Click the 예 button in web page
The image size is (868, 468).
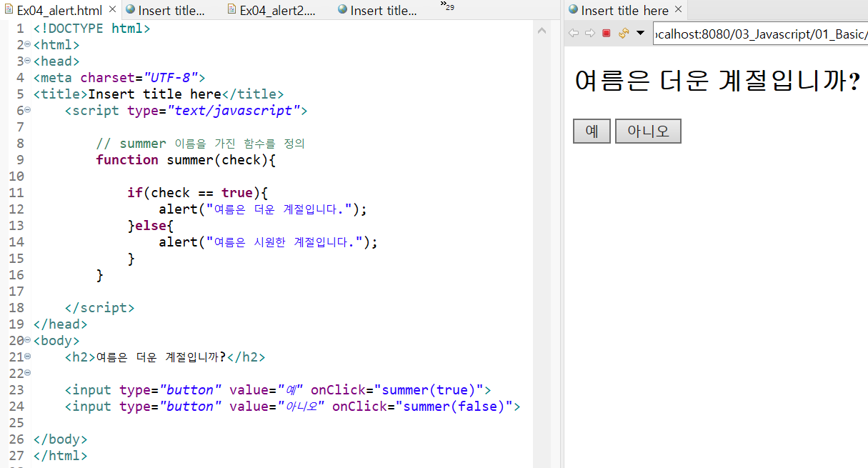coord(592,131)
